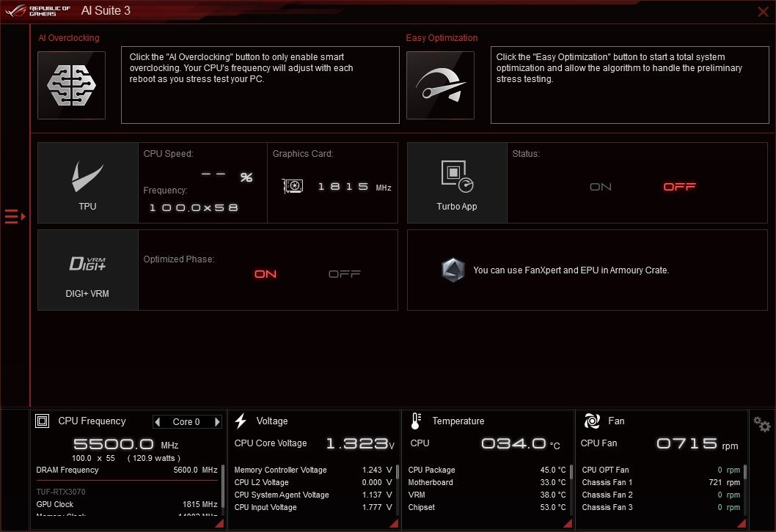The height and width of the screenshot is (532, 776).
Task: Click the AI Overclocking description box
Action: point(260,85)
